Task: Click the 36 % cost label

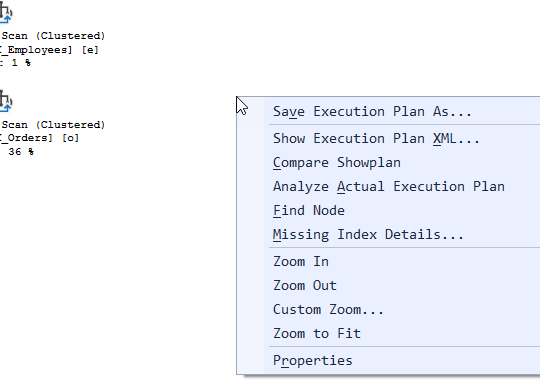Action: (x=21, y=152)
